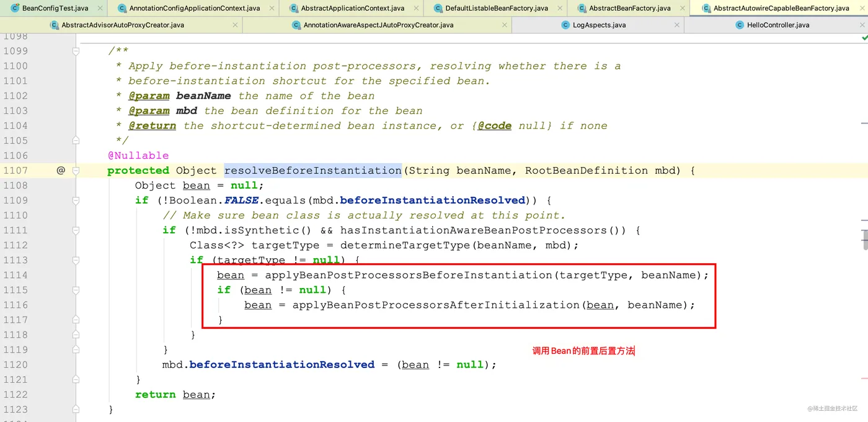
Task: Click the @code tag in the Javadoc
Action: coord(494,125)
